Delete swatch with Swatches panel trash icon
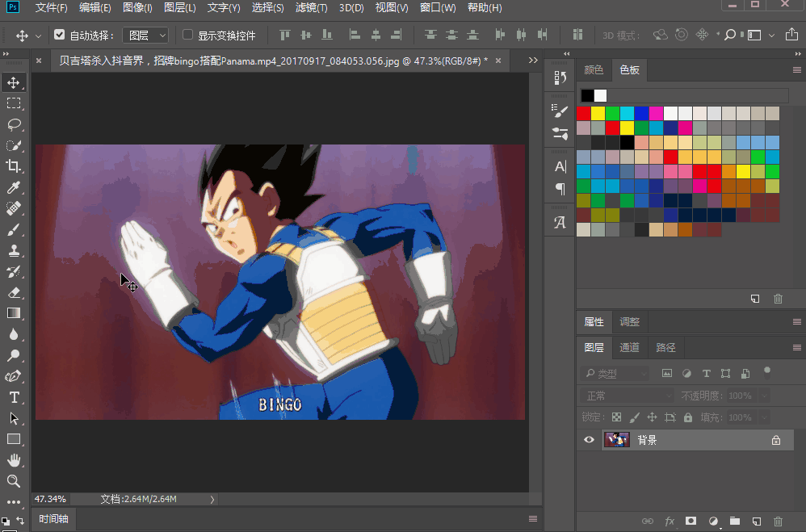The image size is (806, 532). (779, 299)
